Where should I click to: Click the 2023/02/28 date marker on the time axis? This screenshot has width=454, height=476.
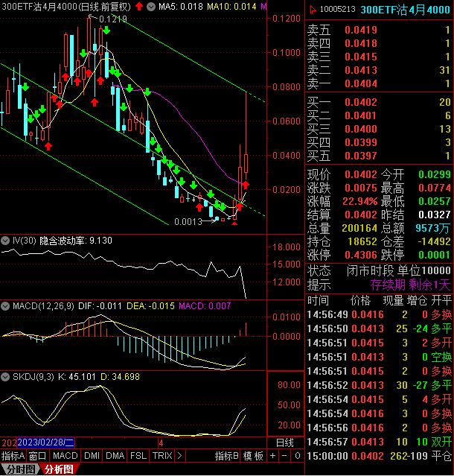(x=45, y=442)
